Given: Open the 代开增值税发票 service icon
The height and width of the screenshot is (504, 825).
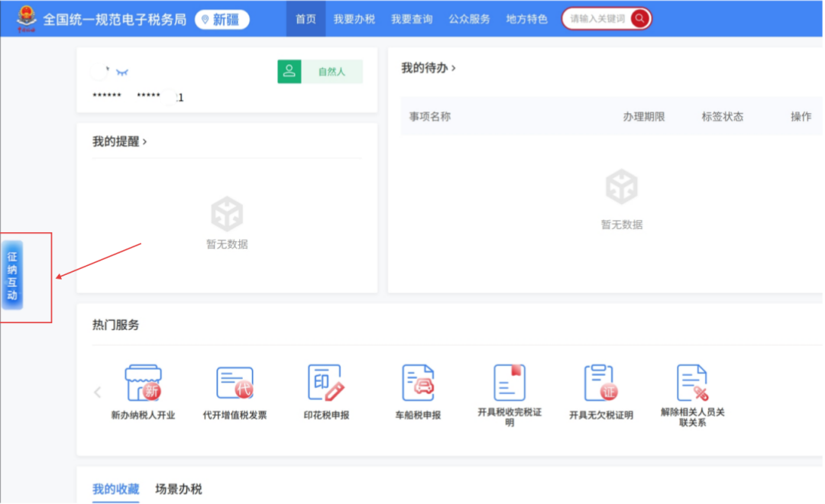Looking at the screenshot, I should point(235,383).
